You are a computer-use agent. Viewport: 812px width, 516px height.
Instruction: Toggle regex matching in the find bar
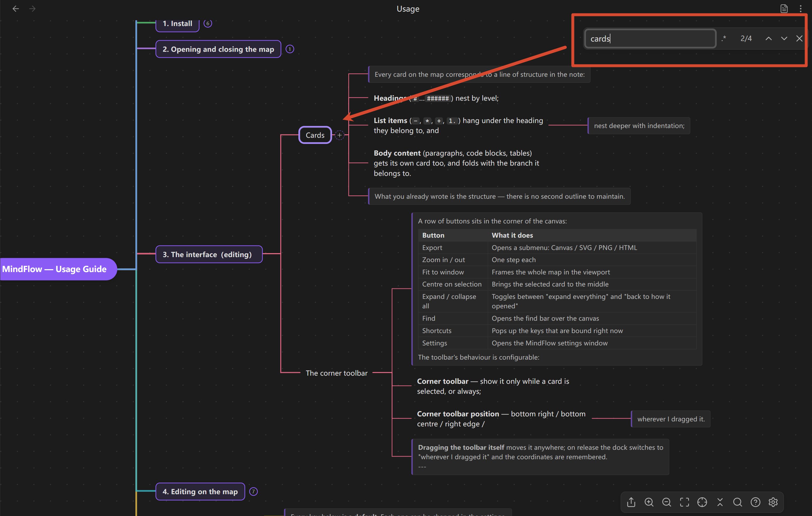coord(724,38)
